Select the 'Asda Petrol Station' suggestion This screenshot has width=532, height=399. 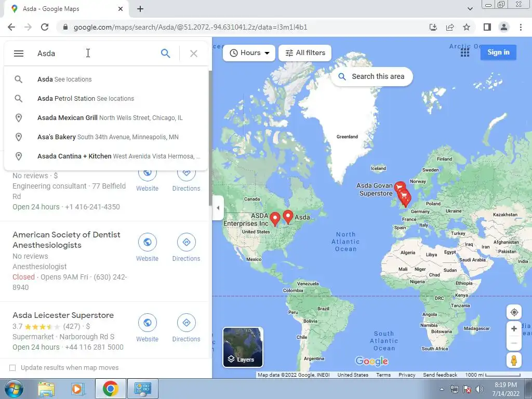click(106, 98)
